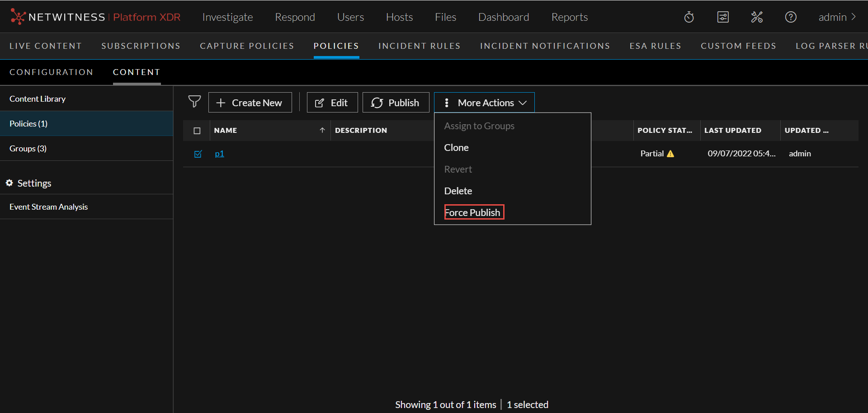Open the admin tools wrench icon

[757, 17]
